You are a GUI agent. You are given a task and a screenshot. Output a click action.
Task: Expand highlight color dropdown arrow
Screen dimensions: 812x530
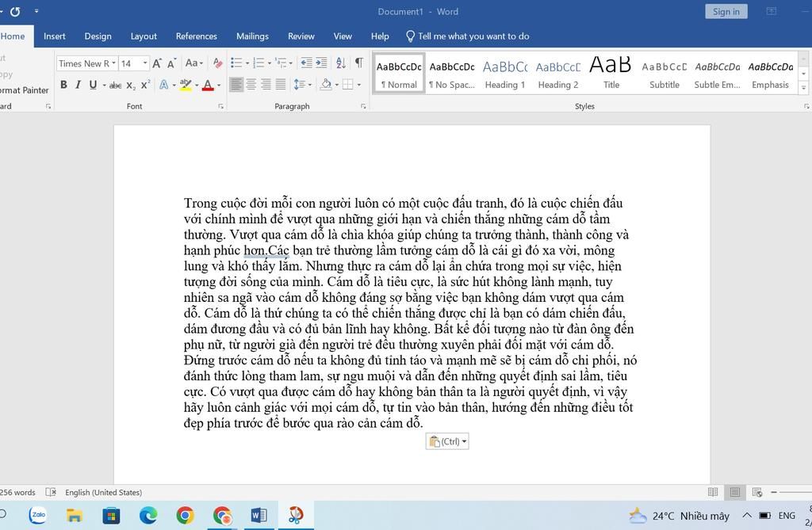(197, 85)
